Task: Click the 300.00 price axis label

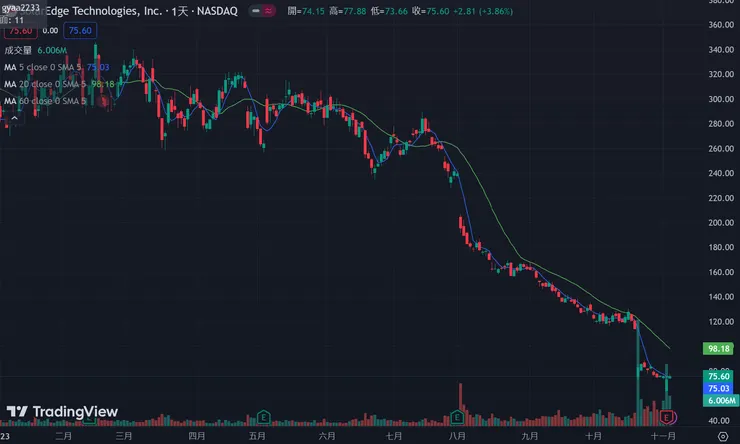Action: [x=721, y=99]
